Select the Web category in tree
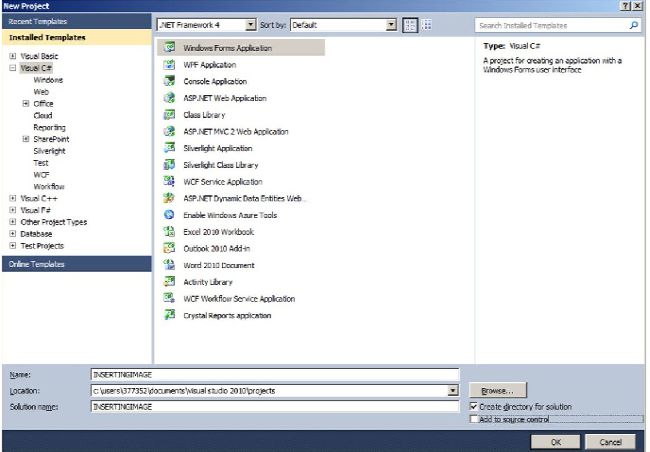Image resolution: width=650 pixels, height=452 pixels. pyautogui.click(x=41, y=92)
